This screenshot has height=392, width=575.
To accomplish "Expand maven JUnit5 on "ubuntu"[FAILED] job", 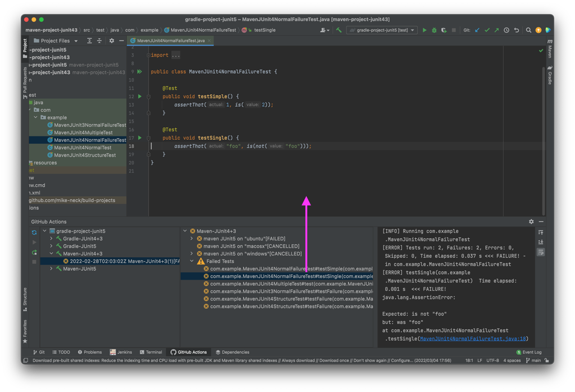I will tap(192, 239).
